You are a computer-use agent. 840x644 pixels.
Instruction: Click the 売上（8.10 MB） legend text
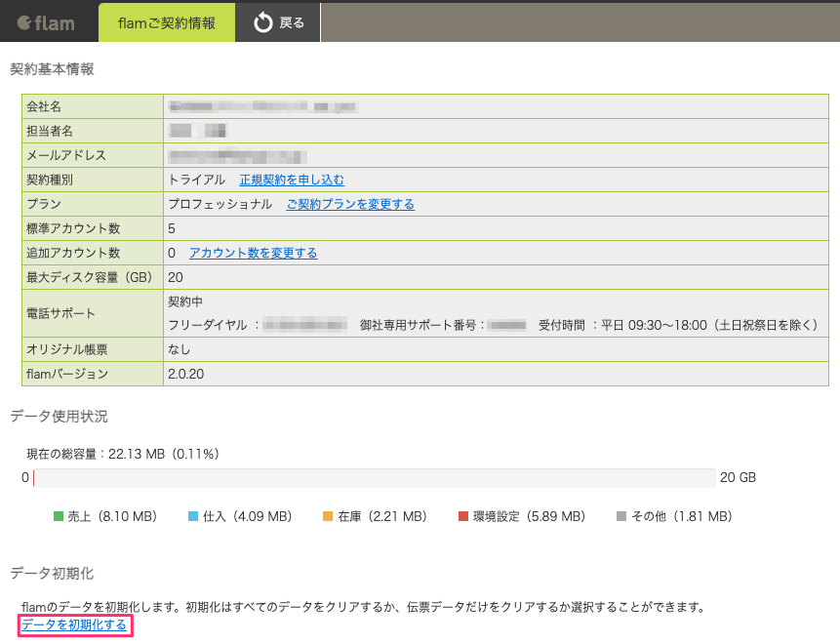(x=112, y=516)
